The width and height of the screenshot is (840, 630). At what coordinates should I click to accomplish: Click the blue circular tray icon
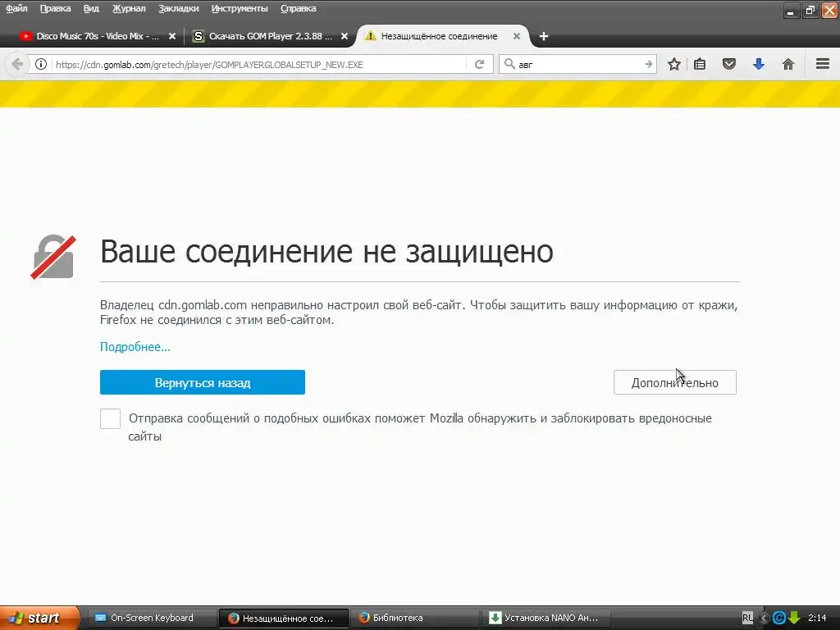pos(779,619)
